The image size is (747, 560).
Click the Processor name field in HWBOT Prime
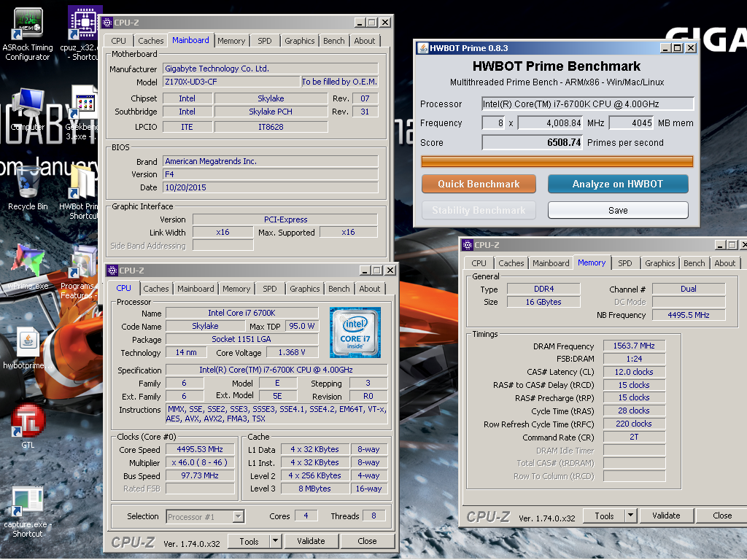tap(587, 104)
